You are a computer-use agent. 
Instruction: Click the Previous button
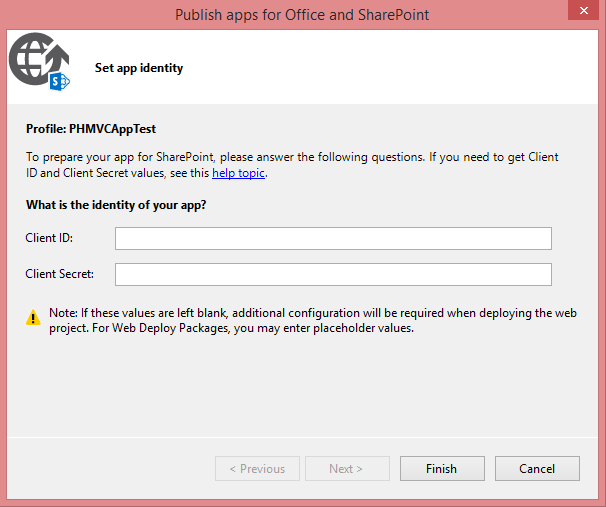tap(257, 468)
